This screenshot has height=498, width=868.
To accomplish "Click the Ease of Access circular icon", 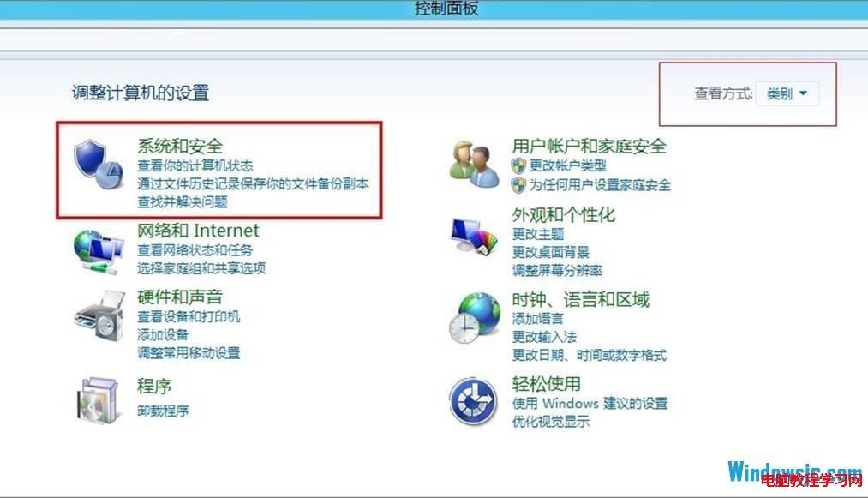I will pos(473,402).
